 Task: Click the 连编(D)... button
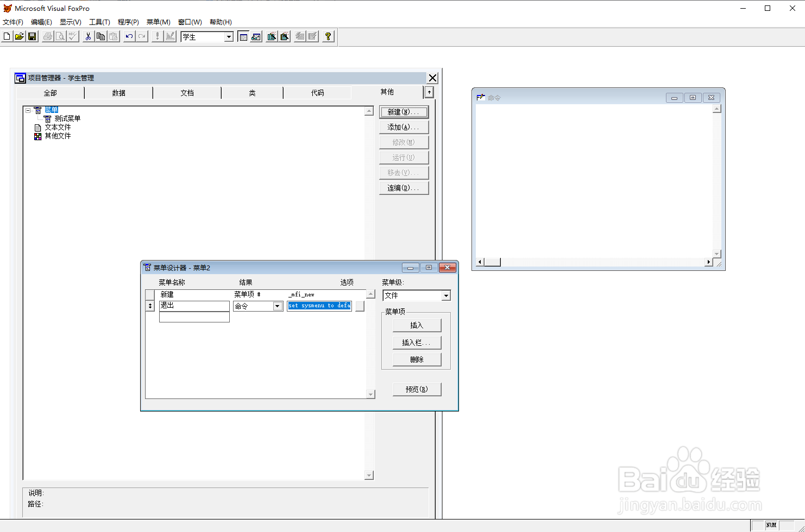tap(404, 188)
